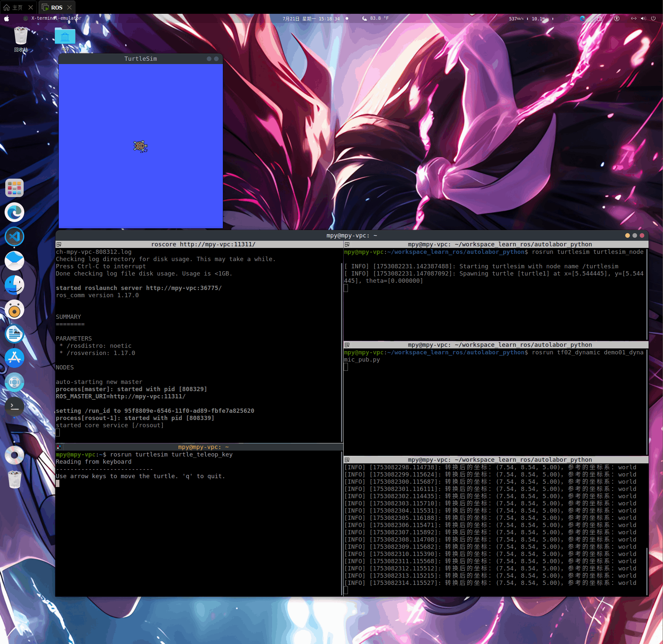
Task: Launch Microsoft Edge from the dock
Action: click(x=14, y=212)
